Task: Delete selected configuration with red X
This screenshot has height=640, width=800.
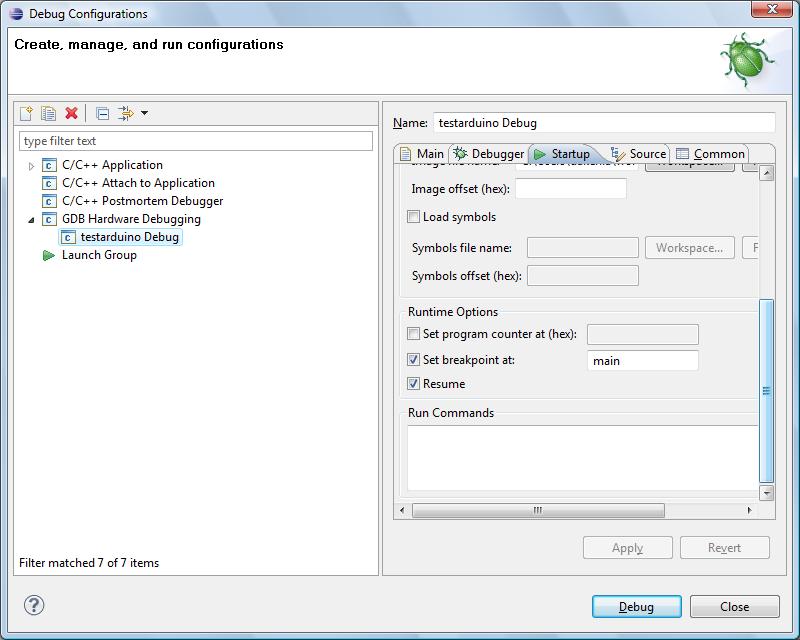Action: coord(71,113)
